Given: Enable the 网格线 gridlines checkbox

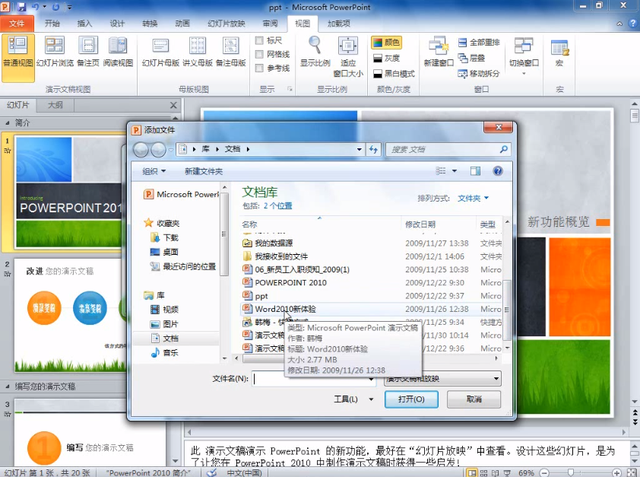Looking at the screenshot, I should 262,54.
